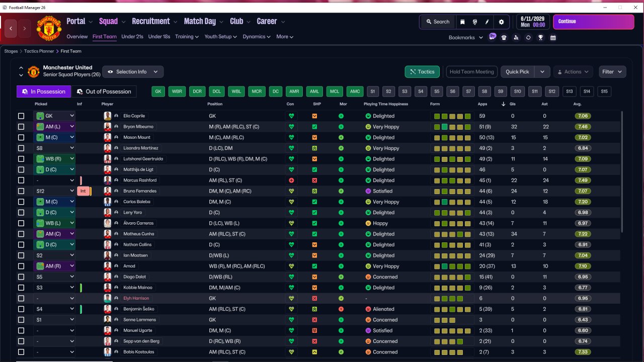Expand the Bookmarks dropdown
Image resolution: width=644 pixels, height=362 pixels.
coord(465,37)
